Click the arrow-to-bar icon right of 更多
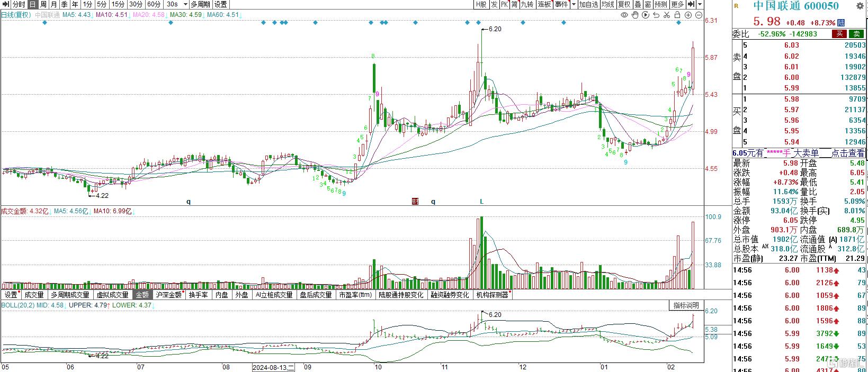 (x=692, y=4)
